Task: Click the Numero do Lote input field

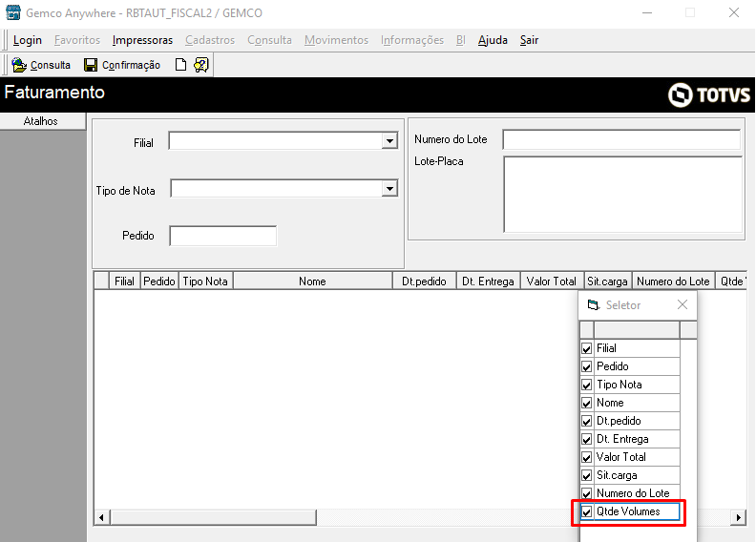Action: (621, 139)
